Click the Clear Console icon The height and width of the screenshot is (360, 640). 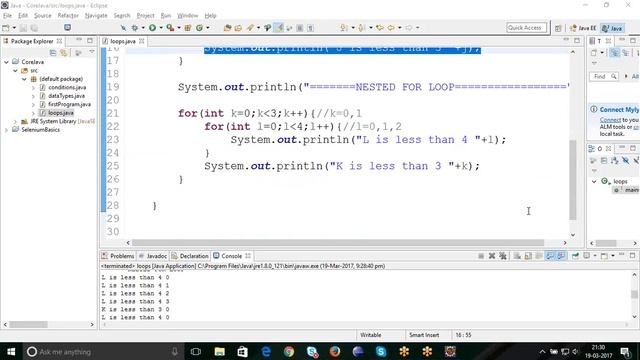click(x=517, y=256)
